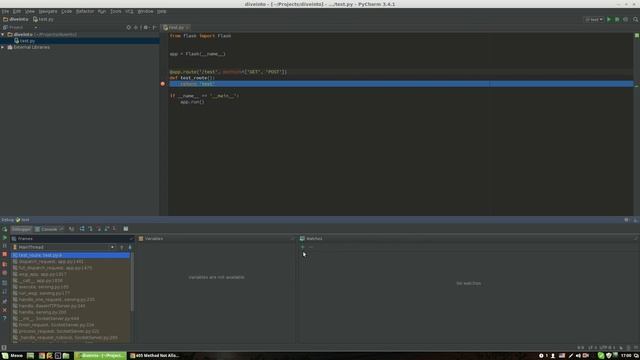Select frame test_route, test.py:8

[70, 255]
